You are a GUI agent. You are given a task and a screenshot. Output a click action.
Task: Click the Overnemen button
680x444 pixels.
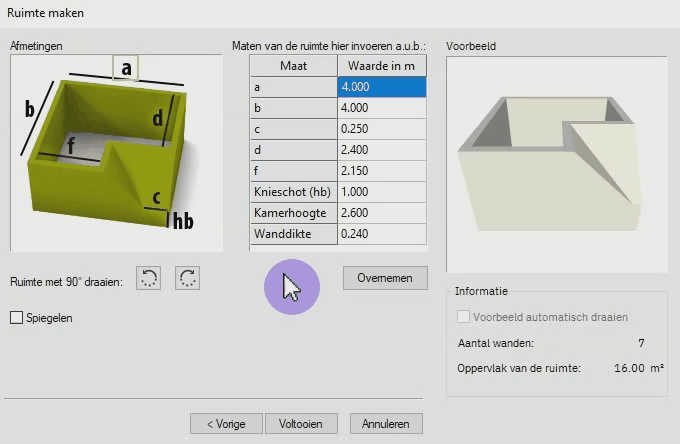(x=385, y=278)
